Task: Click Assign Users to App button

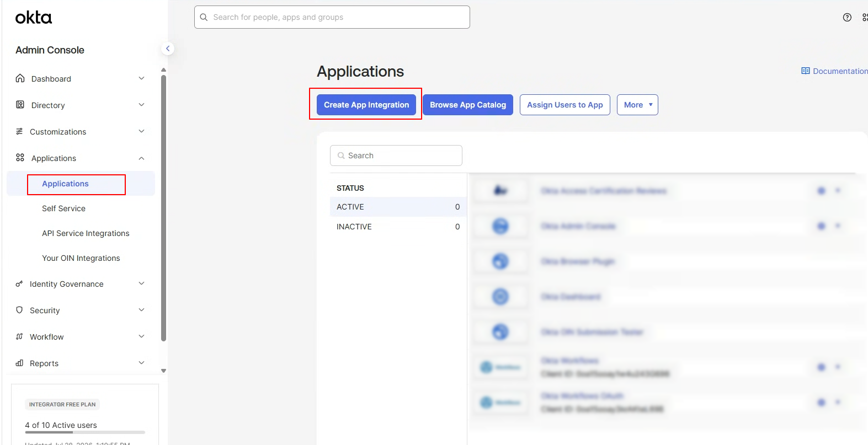Action: click(565, 105)
